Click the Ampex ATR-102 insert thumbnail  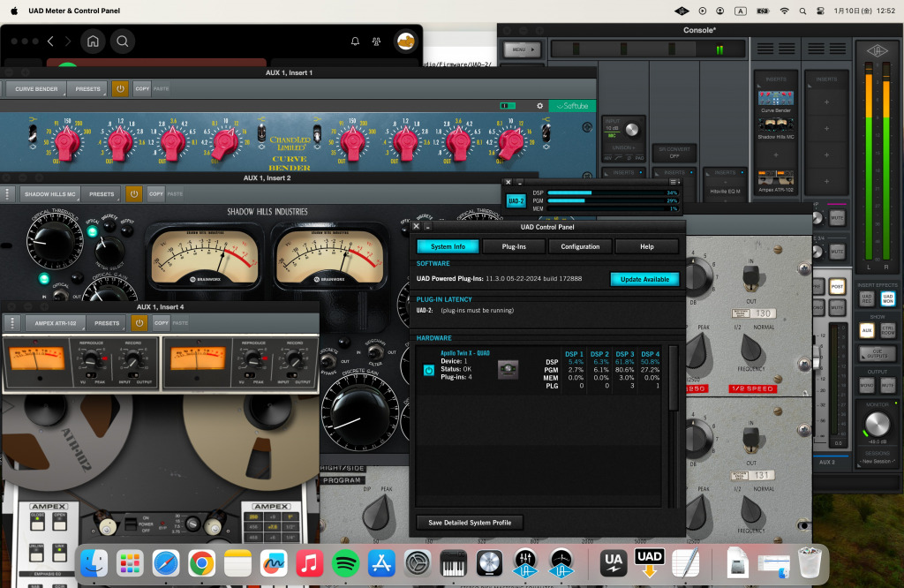[x=776, y=178]
